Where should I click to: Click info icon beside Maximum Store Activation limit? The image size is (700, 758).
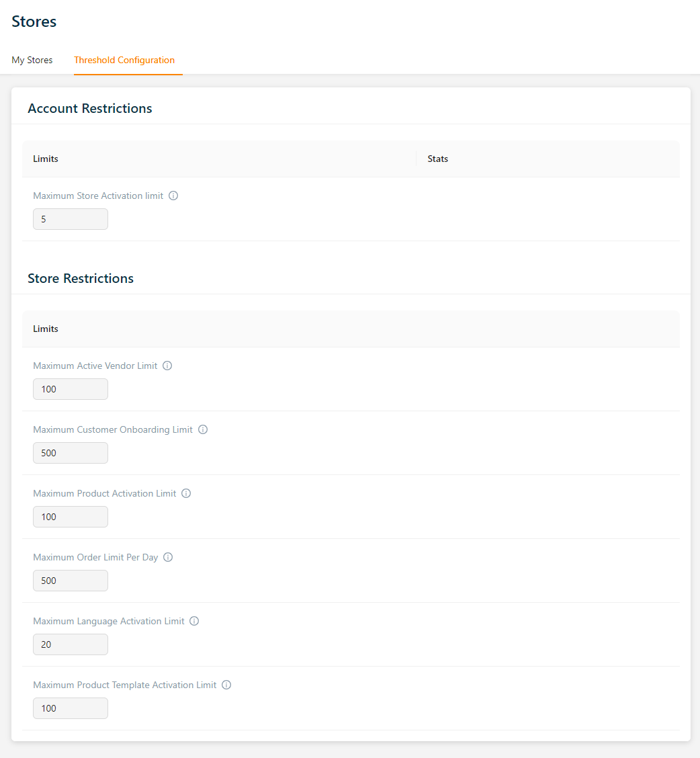173,196
